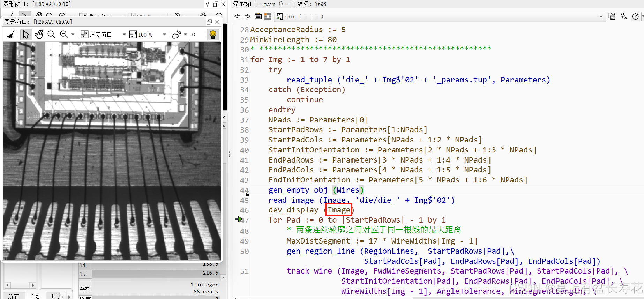Click the read_image operator on line 45
This screenshot has width=644, height=299.
[291, 200]
